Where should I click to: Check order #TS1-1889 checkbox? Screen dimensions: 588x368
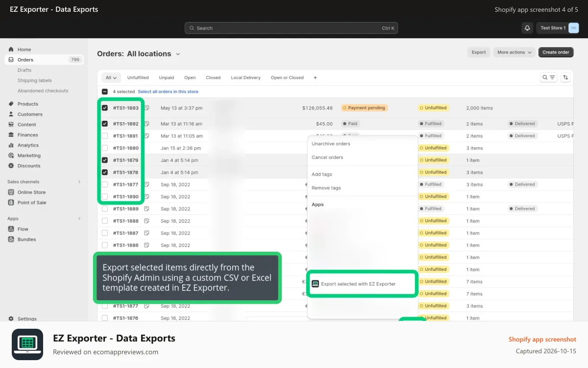coord(105,209)
